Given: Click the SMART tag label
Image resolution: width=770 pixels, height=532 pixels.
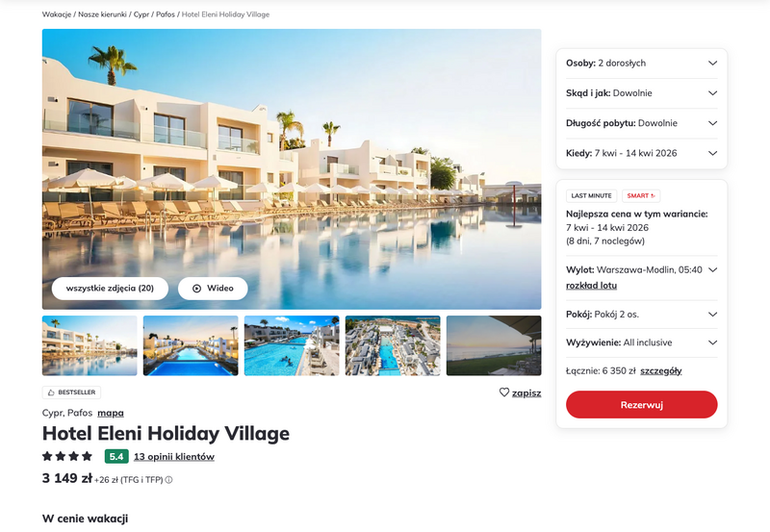Looking at the screenshot, I should tap(641, 196).
